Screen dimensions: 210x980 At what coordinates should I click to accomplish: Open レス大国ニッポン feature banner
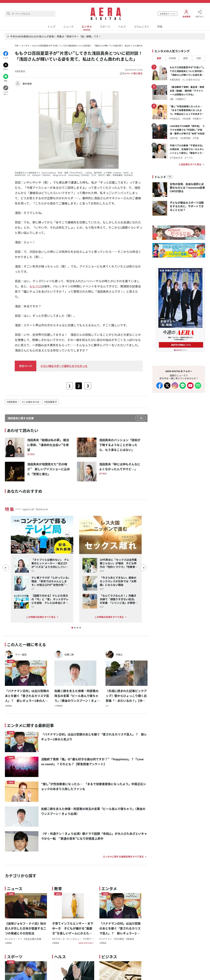coord(111,535)
